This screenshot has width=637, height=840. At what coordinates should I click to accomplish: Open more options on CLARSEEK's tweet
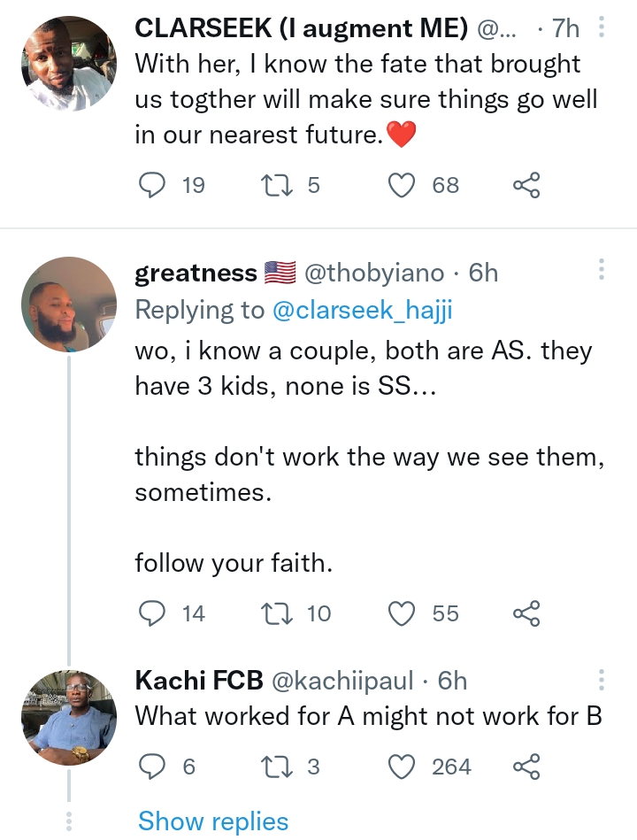pos(602,28)
